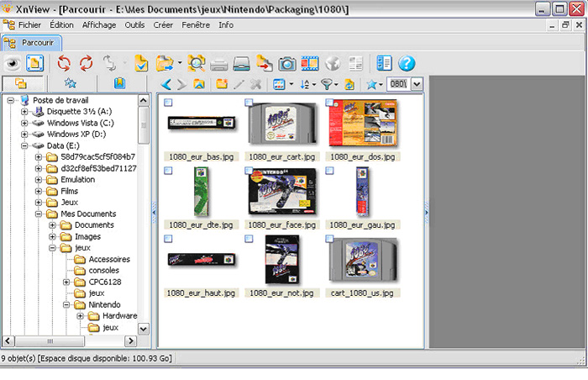Tick checkbox on cart_1080_us.jpg thumbnail
Viewport: 588px width, 380px height.
point(329,239)
